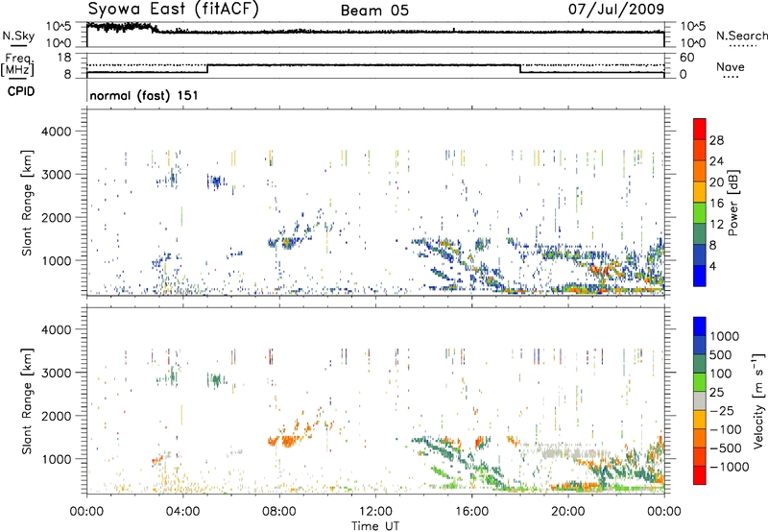Click the 'Freq. [MHz]' axis label
The image size is (768, 532).
[17, 64]
